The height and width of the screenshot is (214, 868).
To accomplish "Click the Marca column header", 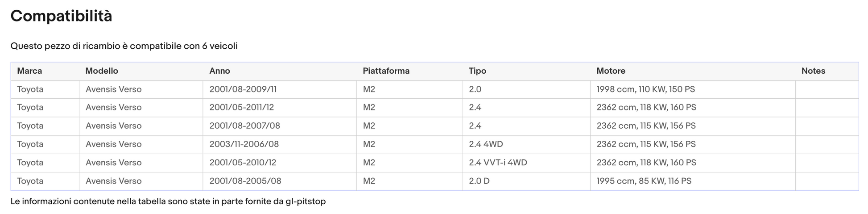I will [x=29, y=71].
